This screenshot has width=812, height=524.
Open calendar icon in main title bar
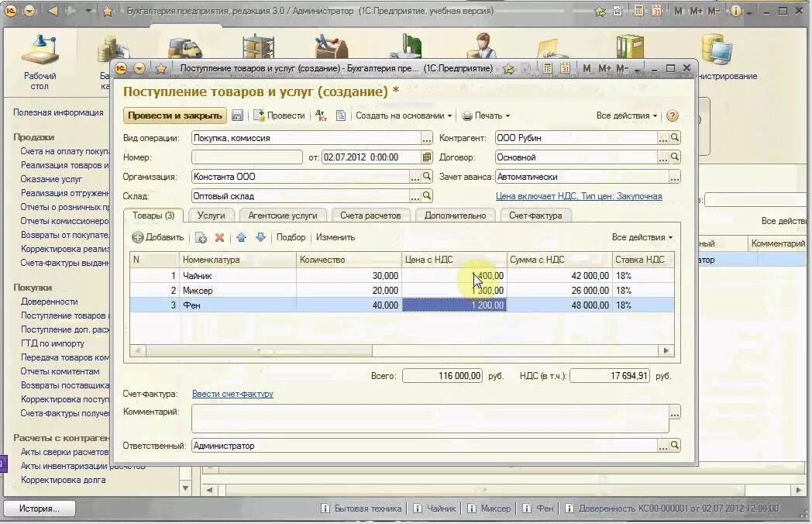tap(656, 11)
